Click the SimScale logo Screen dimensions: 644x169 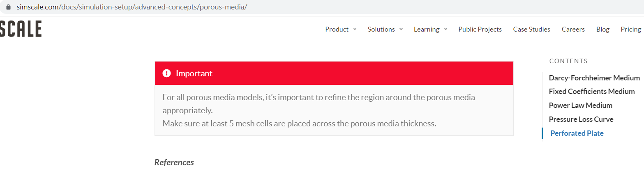point(21,29)
